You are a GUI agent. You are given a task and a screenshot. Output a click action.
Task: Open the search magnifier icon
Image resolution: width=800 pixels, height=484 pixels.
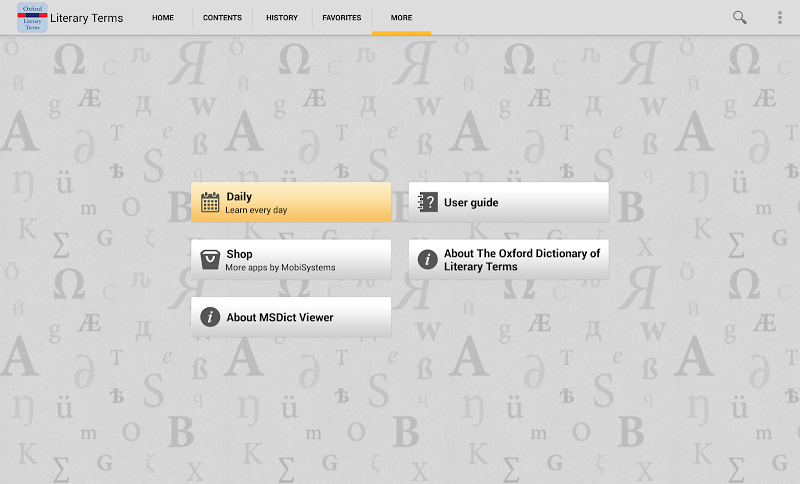click(739, 17)
